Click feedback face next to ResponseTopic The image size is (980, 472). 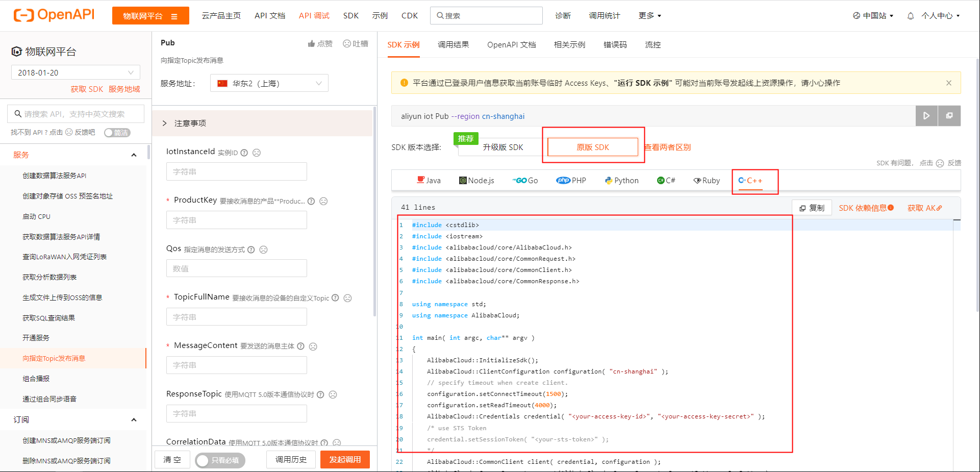(333, 394)
